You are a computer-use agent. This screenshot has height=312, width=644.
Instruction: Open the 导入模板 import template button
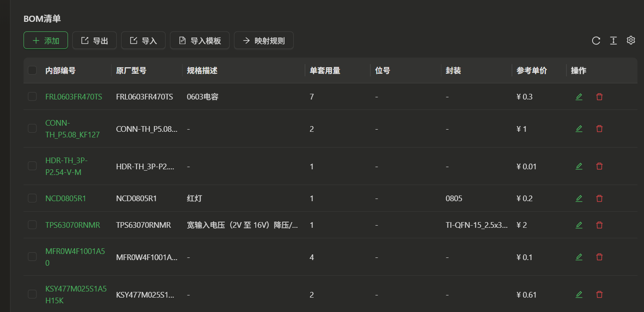pyautogui.click(x=200, y=41)
